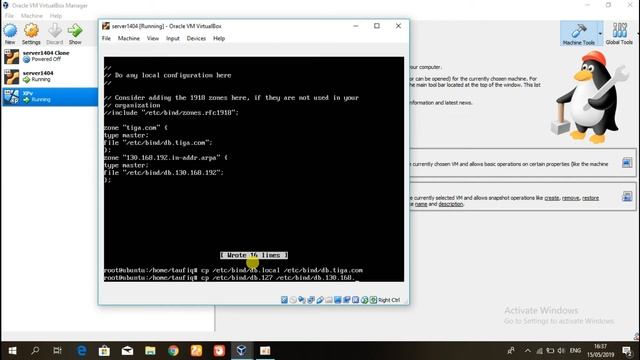This screenshot has width=640, height=360.
Task: Click the virtualization features V status icon
Action: [356, 300]
